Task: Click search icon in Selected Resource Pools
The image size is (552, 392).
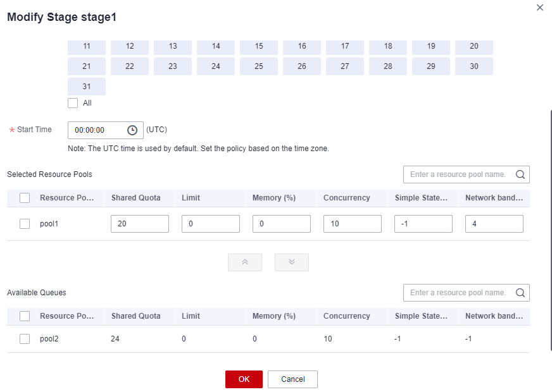Action: 520,175
